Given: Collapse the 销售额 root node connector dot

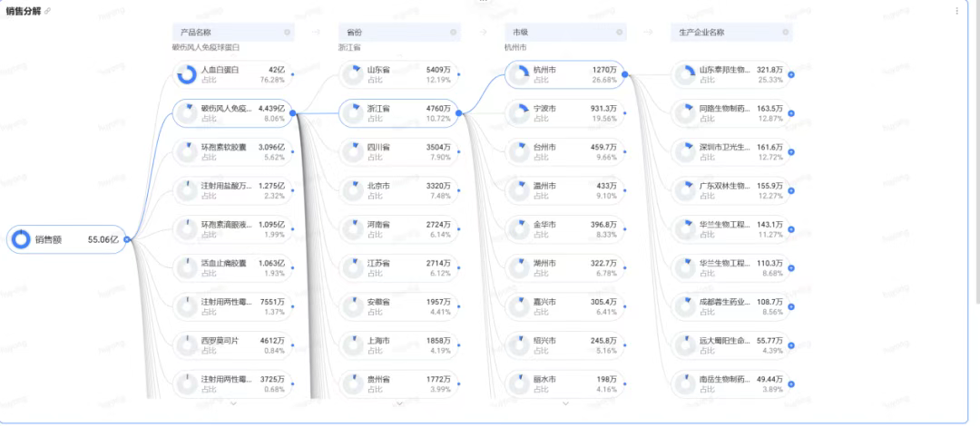Looking at the screenshot, I should click(x=127, y=240).
